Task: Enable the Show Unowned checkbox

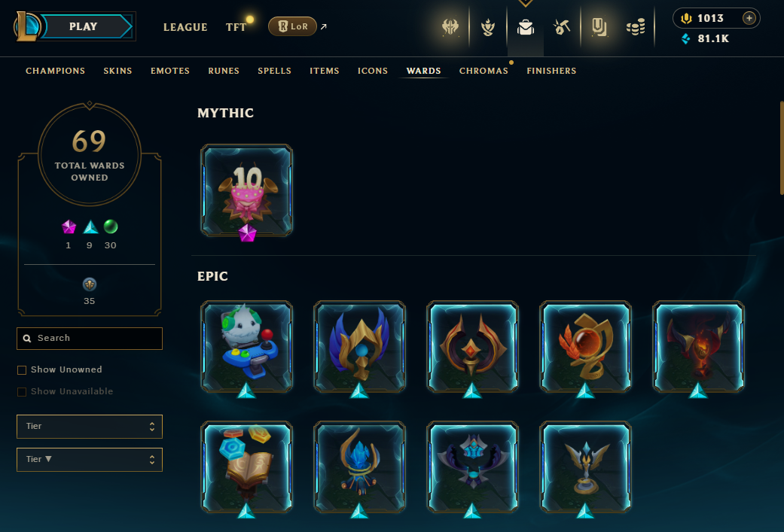Action: tap(22, 370)
